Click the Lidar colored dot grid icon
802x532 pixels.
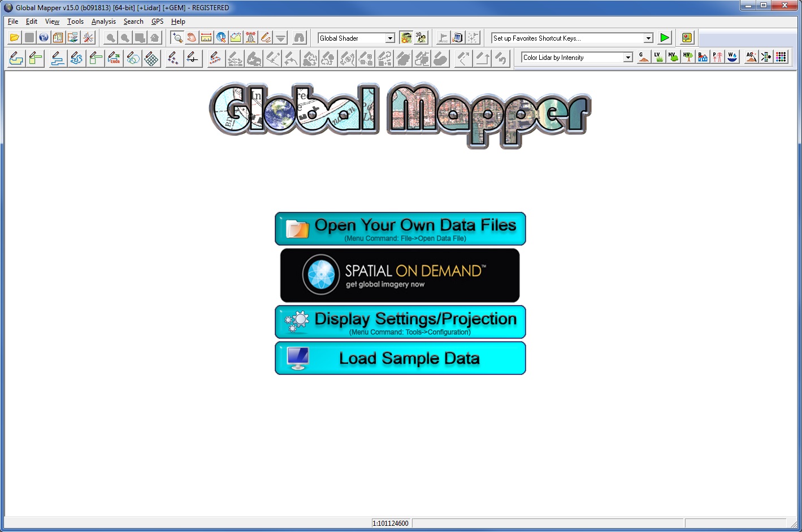pyautogui.click(x=781, y=57)
